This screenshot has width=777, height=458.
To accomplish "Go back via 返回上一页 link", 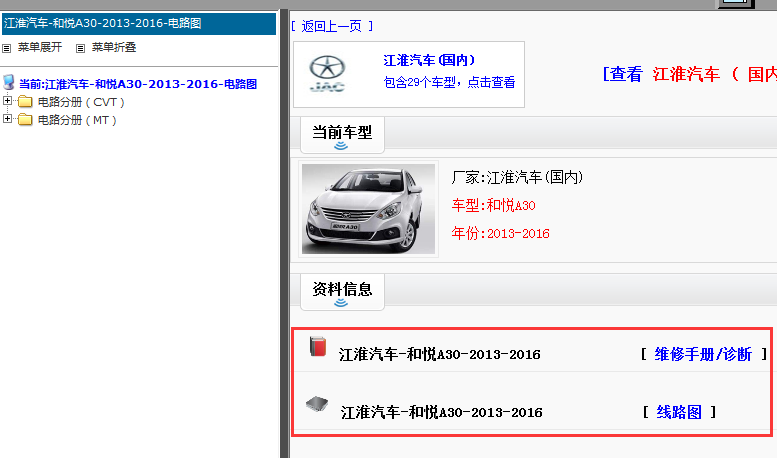I will (x=332, y=26).
